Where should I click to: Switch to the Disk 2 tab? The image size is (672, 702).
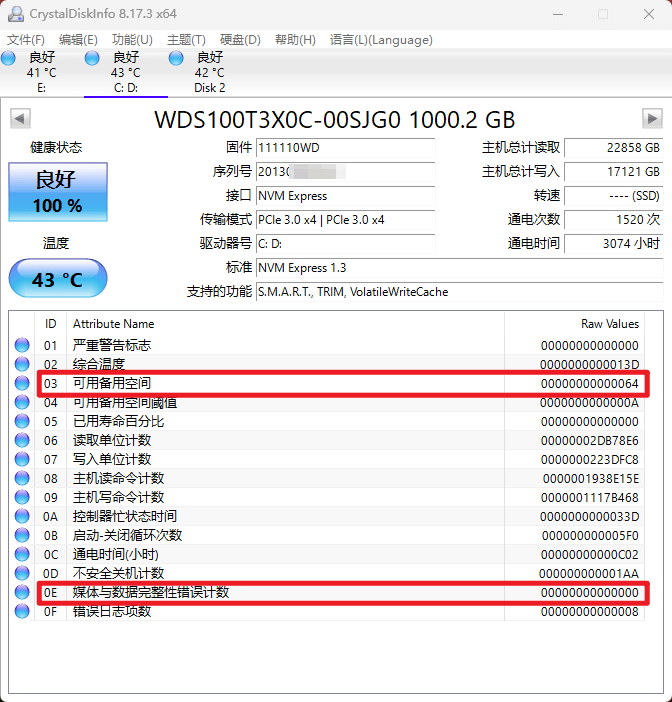click(x=210, y=73)
